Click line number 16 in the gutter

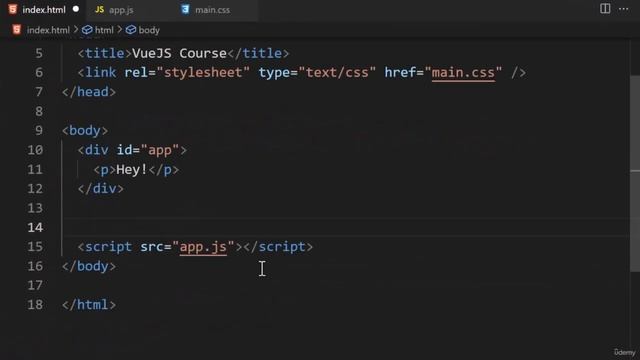[x=35, y=266]
